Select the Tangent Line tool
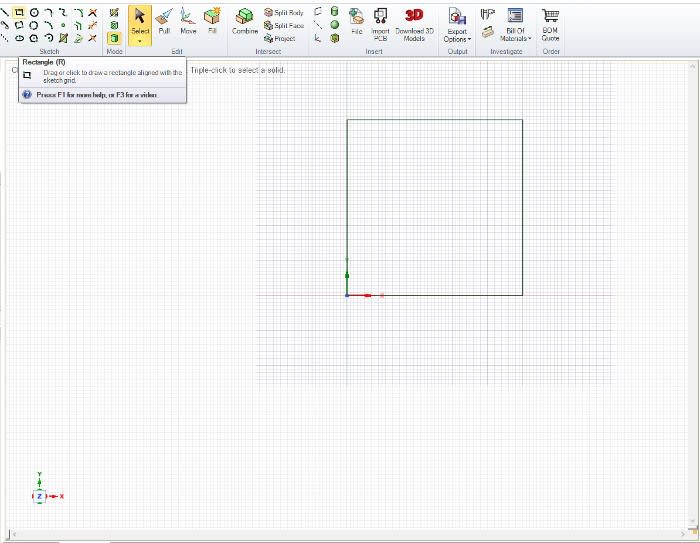This screenshot has height=543, width=700. [4, 25]
